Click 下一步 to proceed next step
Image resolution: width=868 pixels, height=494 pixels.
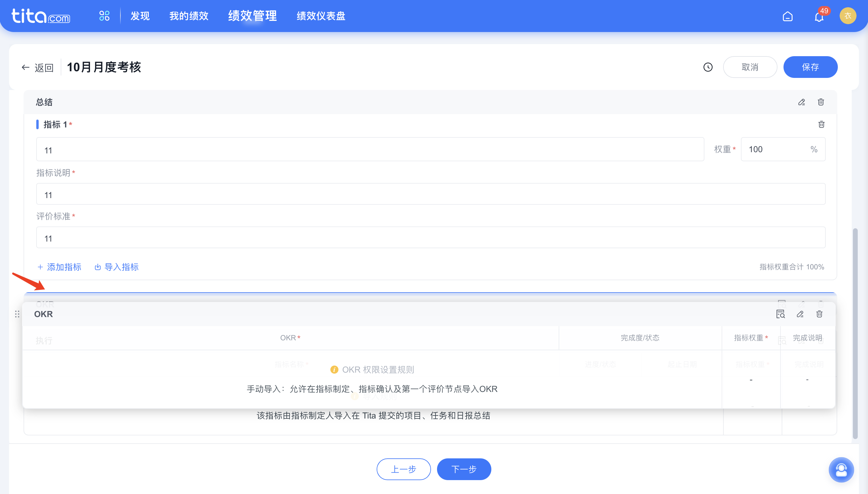coord(464,470)
